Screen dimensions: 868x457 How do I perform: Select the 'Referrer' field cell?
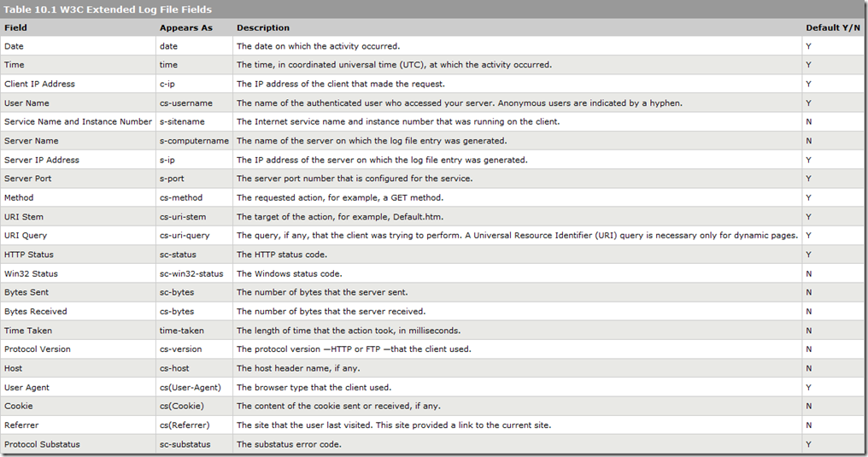pyautogui.click(x=78, y=425)
